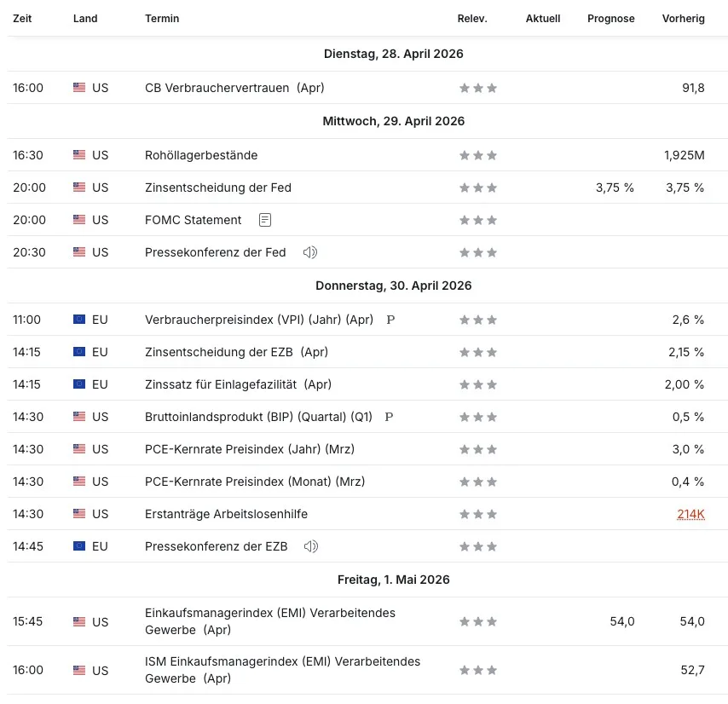The width and height of the screenshot is (728, 704).
Task: Click the red 214K previous value
Action: tap(690, 514)
